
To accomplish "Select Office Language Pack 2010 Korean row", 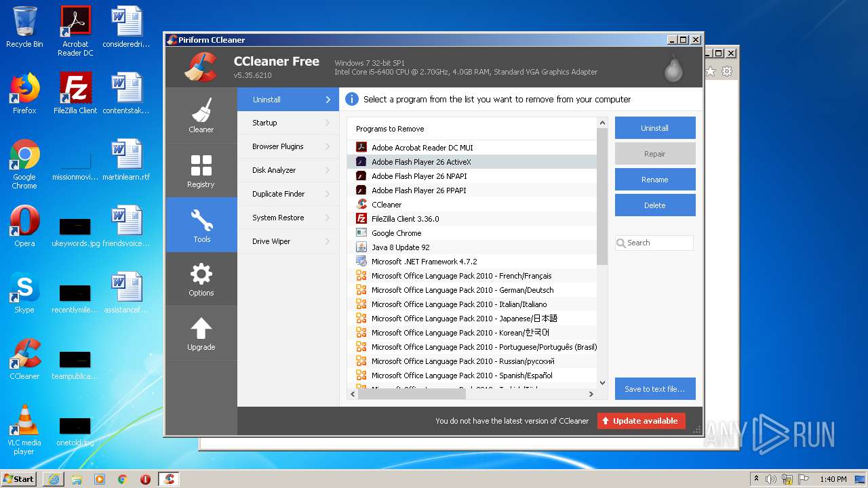I will point(472,333).
